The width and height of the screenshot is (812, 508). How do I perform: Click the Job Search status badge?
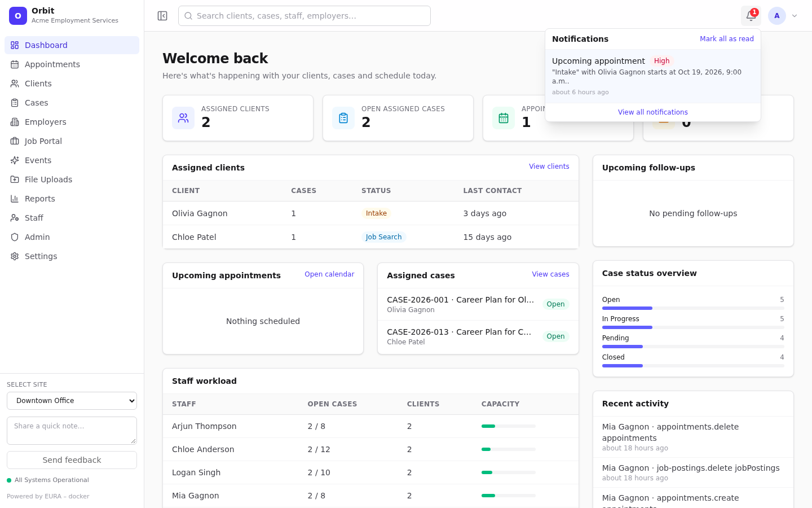[383, 237]
